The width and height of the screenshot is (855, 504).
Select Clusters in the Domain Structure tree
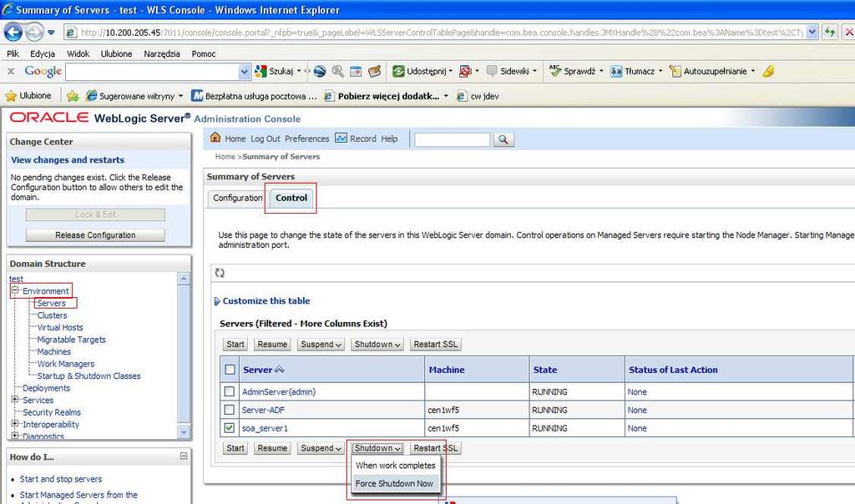click(x=53, y=315)
